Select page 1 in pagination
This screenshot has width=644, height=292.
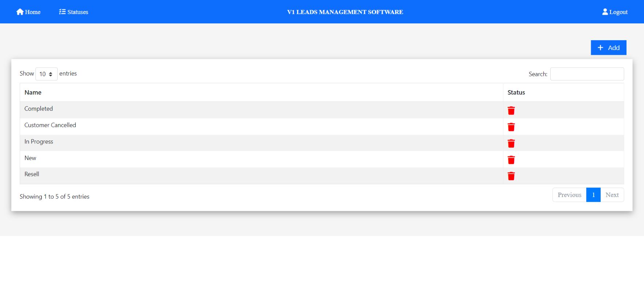coord(593,195)
